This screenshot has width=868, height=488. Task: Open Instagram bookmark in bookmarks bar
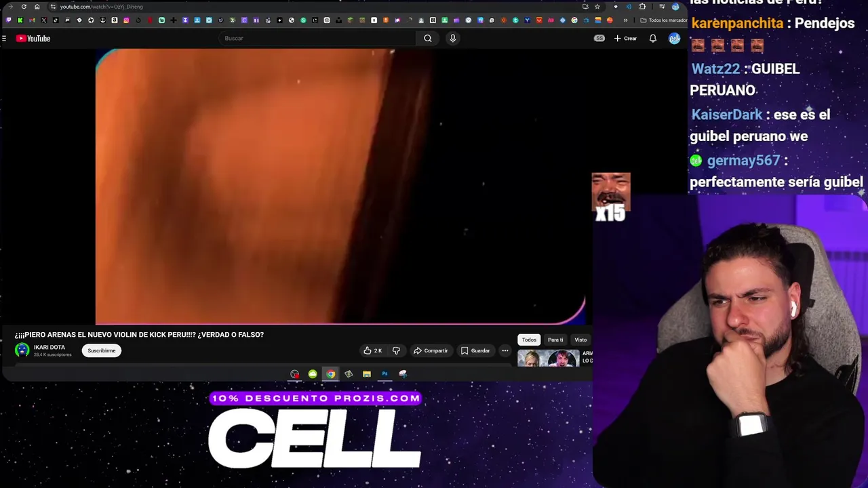[x=126, y=20]
